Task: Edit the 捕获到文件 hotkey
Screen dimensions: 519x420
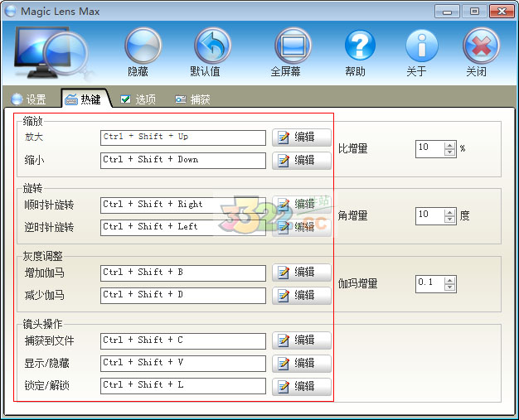Action: (x=302, y=340)
